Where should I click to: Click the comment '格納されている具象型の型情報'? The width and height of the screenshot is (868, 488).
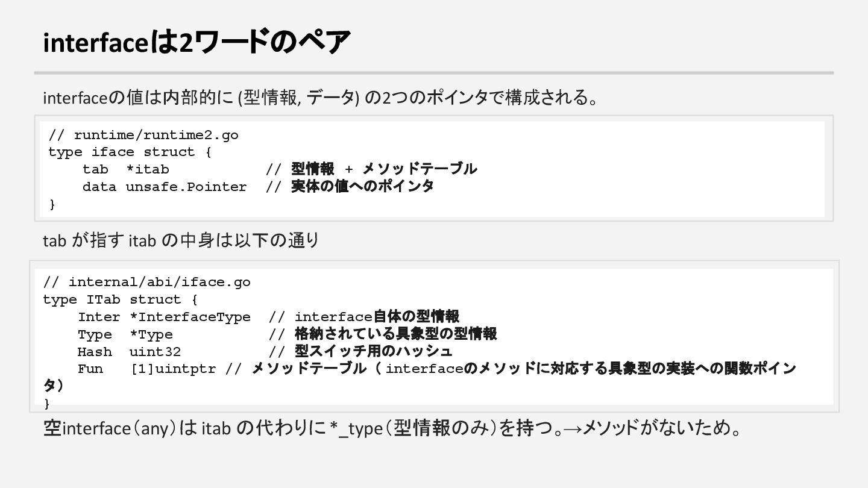(395, 334)
